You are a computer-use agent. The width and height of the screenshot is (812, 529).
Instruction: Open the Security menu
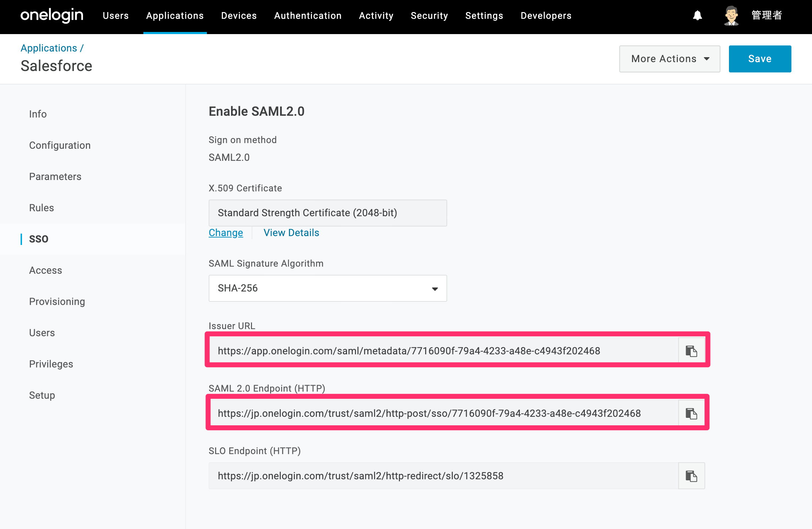(x=429, y=16)
